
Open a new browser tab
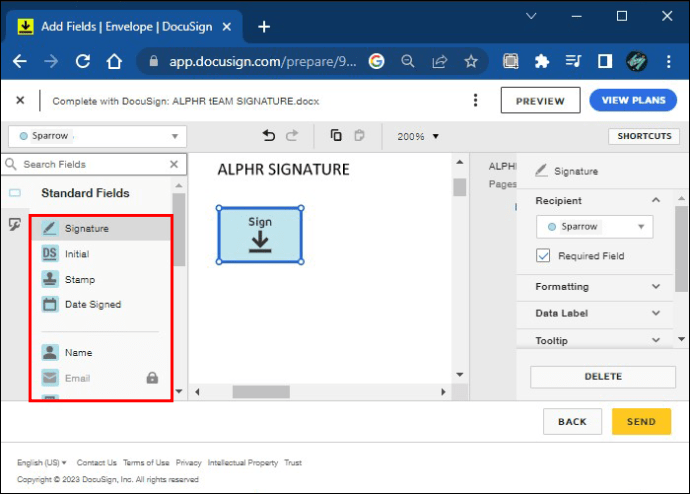[x=264, y=27]
